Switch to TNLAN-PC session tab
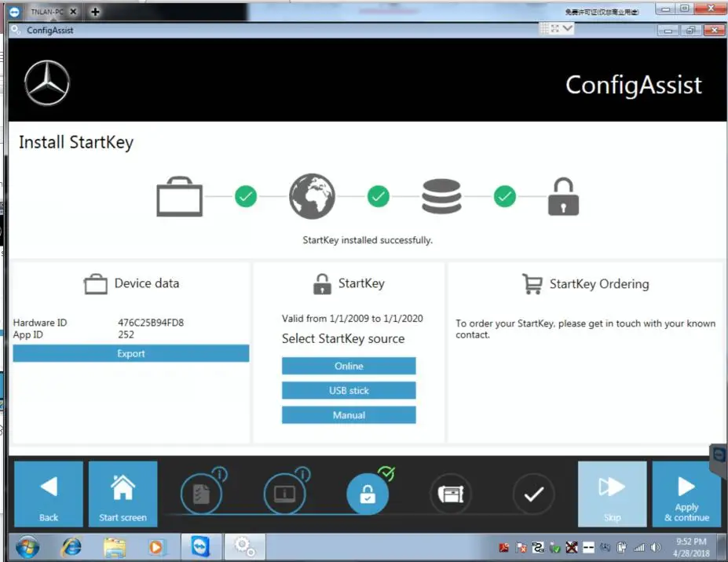The width and height of the screenshot is (728, 562). point(46,12)
